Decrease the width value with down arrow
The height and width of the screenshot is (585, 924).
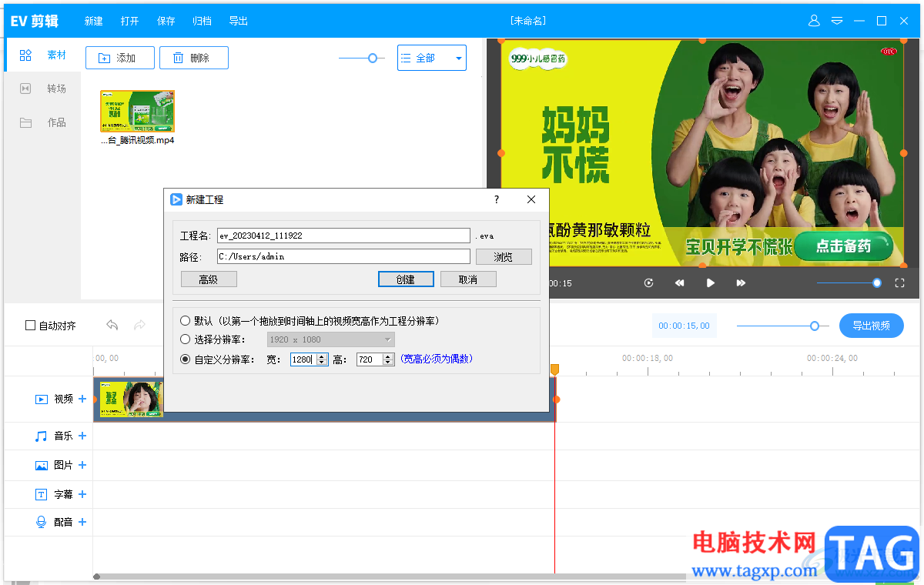point(322,362)
